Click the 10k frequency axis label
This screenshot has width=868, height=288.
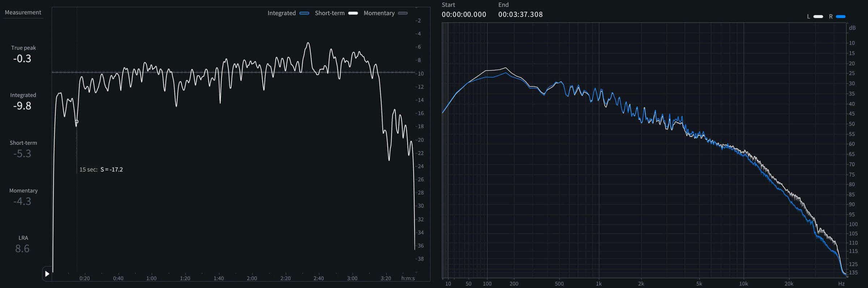tap(744, 284)
